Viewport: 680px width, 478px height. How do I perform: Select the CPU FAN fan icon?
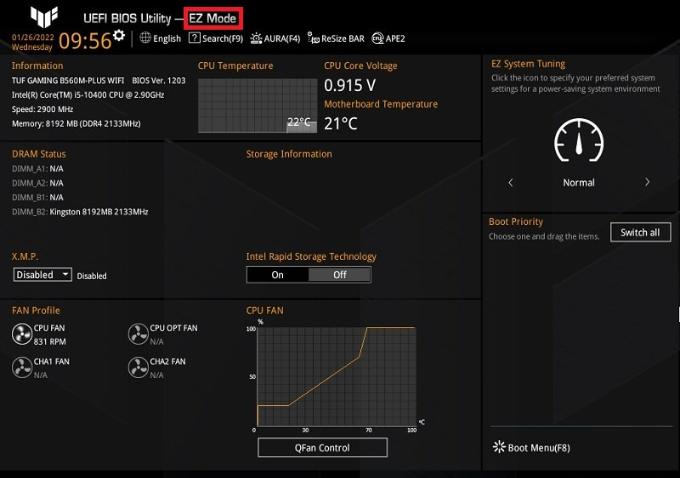point(22,334)
